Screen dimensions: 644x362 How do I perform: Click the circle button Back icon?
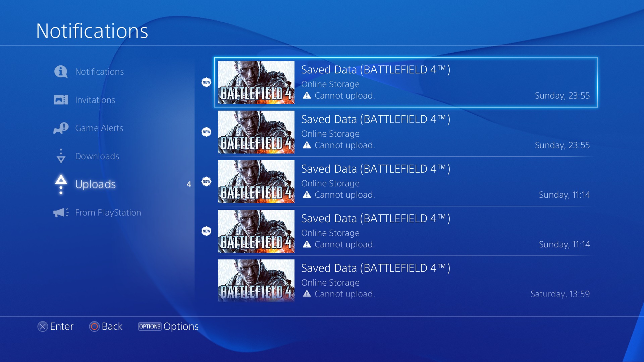point(94,326)
